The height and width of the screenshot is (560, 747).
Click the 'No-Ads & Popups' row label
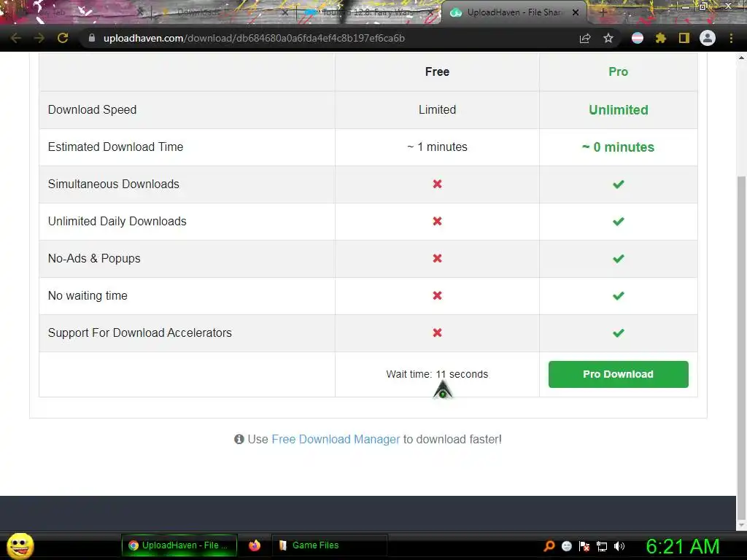(x=94, y=258)
